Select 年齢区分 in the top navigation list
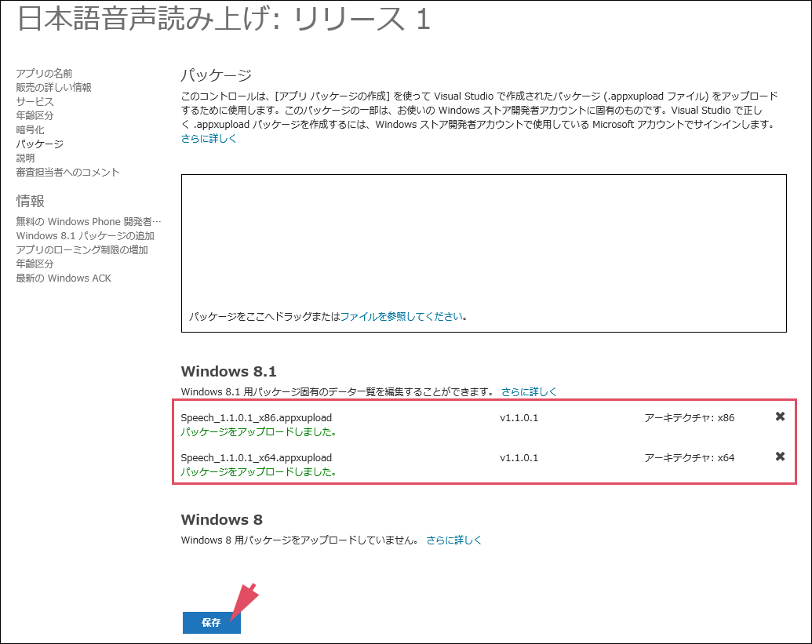Screen dimensions: 812x644 [35, 115]
